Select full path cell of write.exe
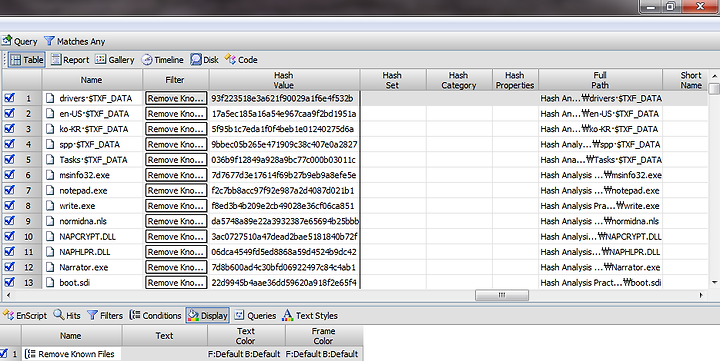Viewport: 720px width, 361px height. click(x=600, y=206)
